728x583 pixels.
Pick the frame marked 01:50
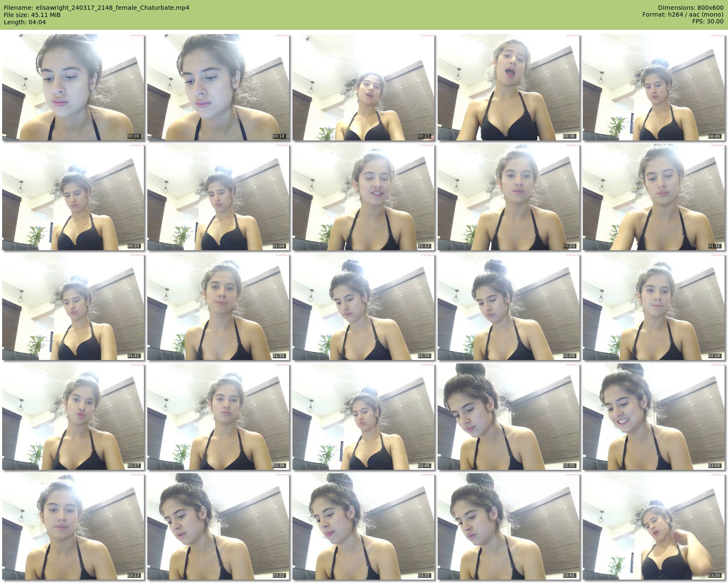(218, 307)
